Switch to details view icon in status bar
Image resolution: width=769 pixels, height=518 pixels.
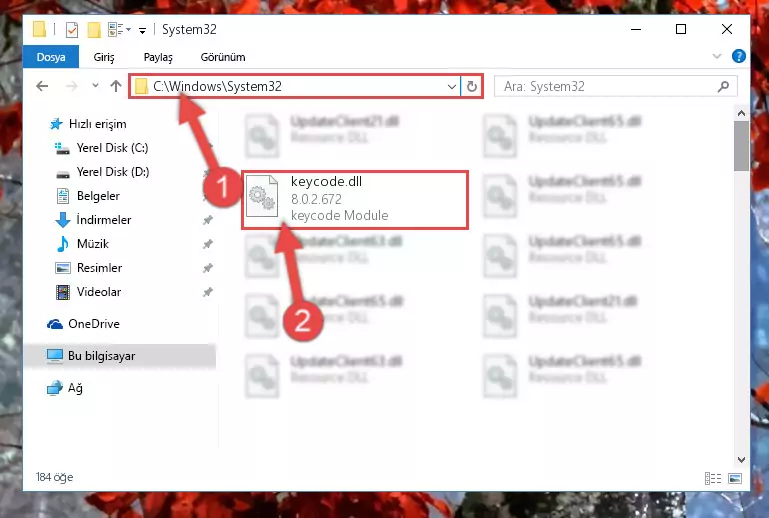click(x=713, y=478)
